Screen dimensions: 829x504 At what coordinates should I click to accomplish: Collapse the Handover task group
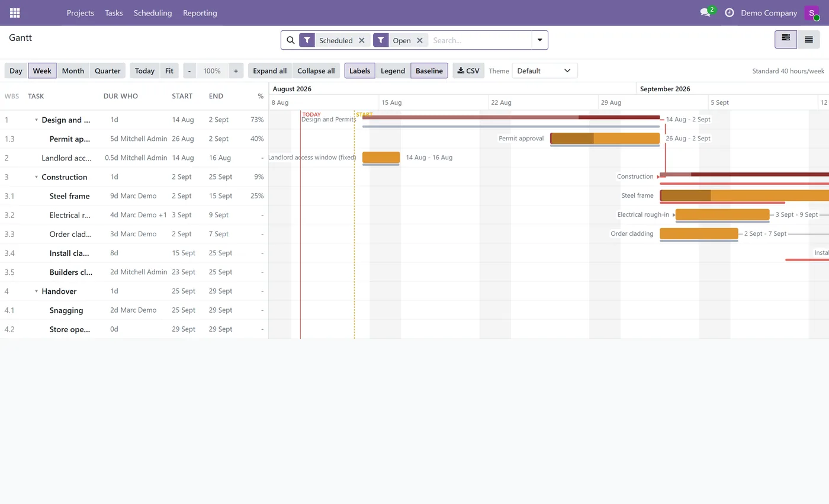pyautogui.click(x=36, y=291)
